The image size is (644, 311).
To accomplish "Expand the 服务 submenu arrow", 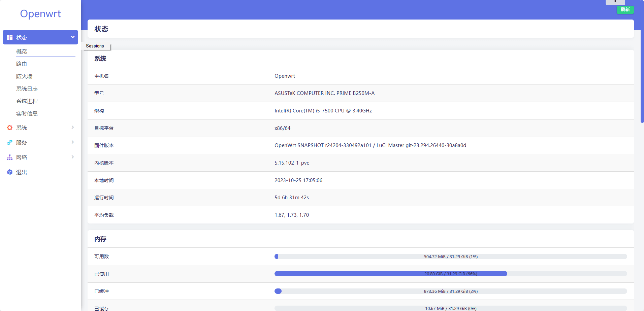I will (x=72, y=142).
